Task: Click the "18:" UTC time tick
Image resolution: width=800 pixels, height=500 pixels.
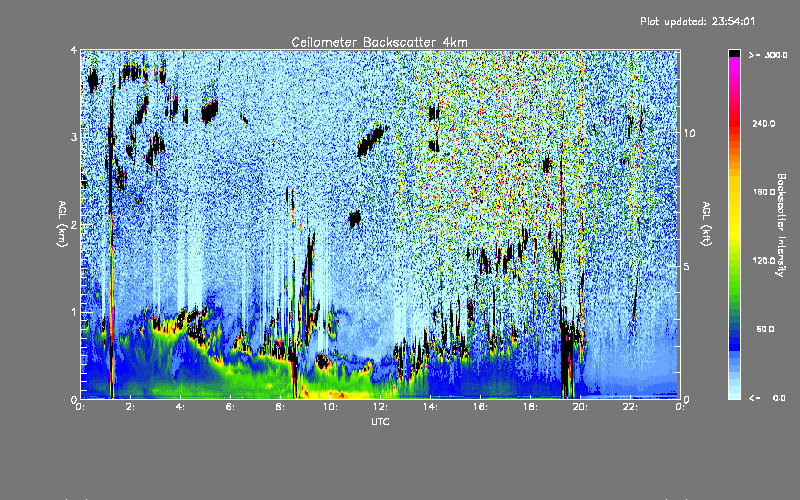Action: point(530,407)
